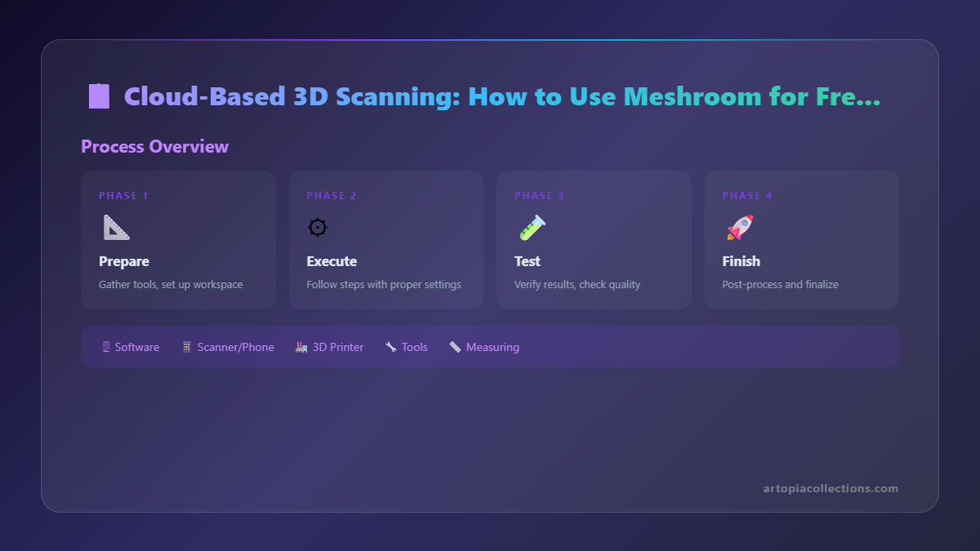Click the PHASE 4 label
The width and height of the screenshot is (980, 551).
pos(747,196)
